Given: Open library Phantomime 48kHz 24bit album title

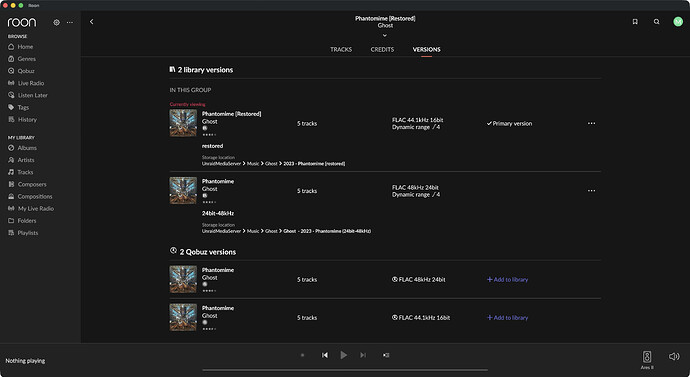Looking at the screenshot, I should pos(218,181).
